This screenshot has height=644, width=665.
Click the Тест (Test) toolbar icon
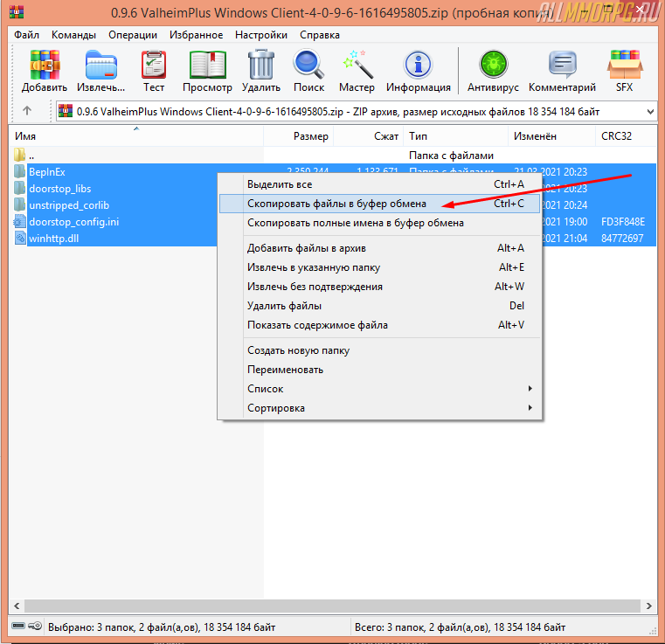point(154,65)
